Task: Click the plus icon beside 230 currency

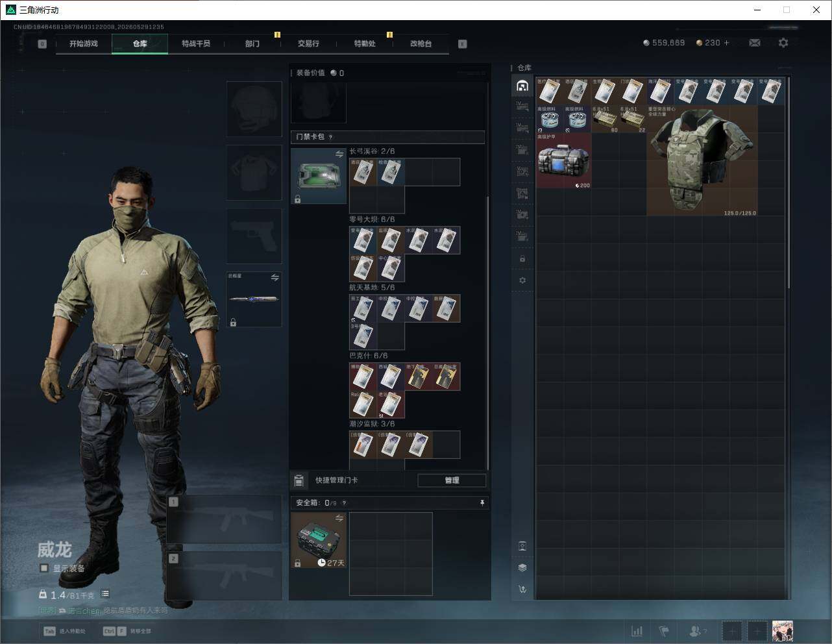Action: point(726,43)
